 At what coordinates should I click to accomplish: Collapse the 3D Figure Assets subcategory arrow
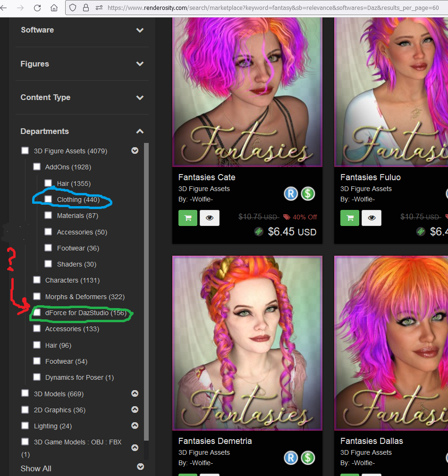coord(135,150)
